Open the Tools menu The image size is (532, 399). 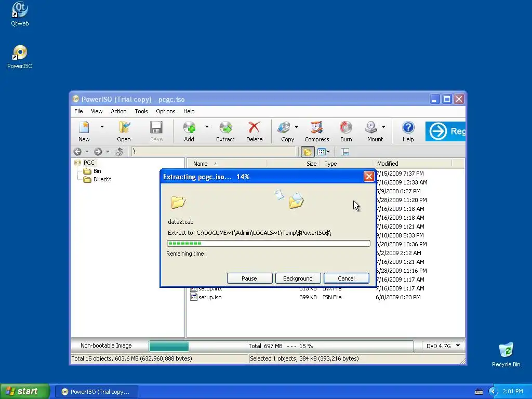coord(141,111)
